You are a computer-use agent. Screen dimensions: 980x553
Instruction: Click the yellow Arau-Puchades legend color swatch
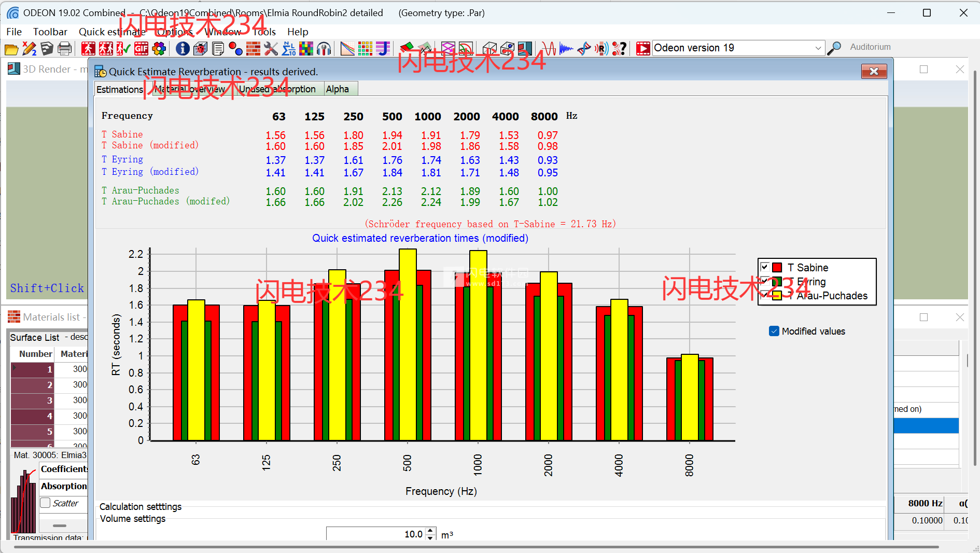[777, 296]
